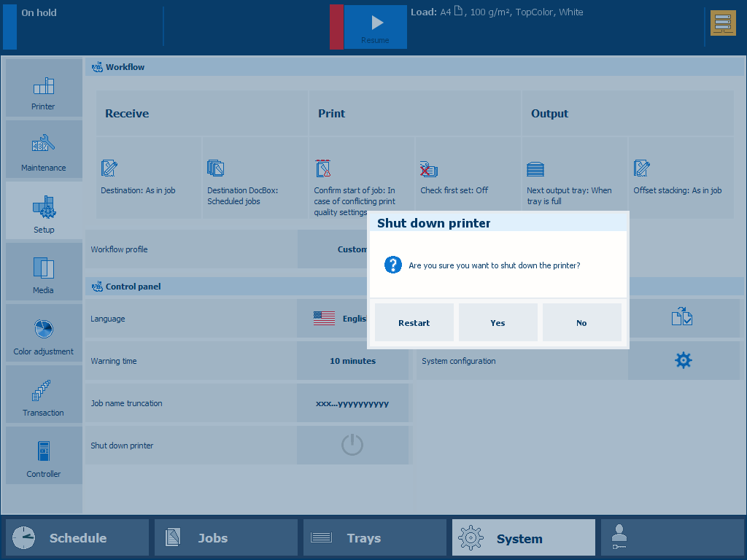Click the System configuration label
Screen dimensions: 747x560
pos(458,361)
